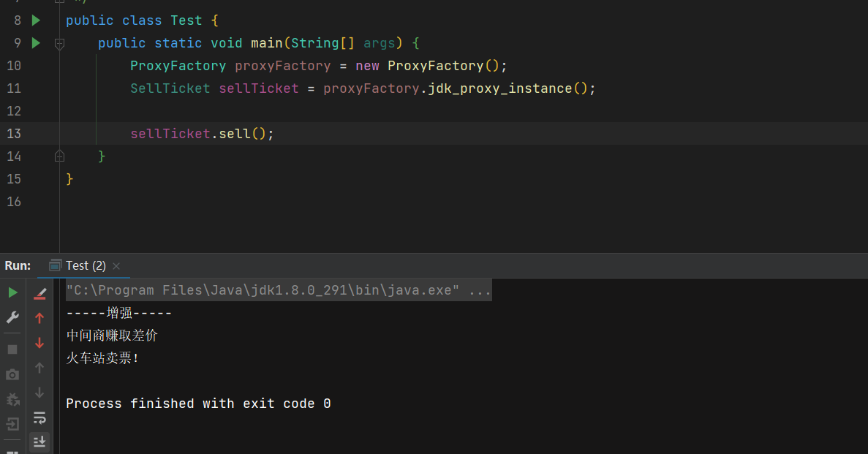Click the camera thread dump icon
Image resolution: width=868 pixels, height=454 pixels.
pyautogui.click(x=12, y=374)
